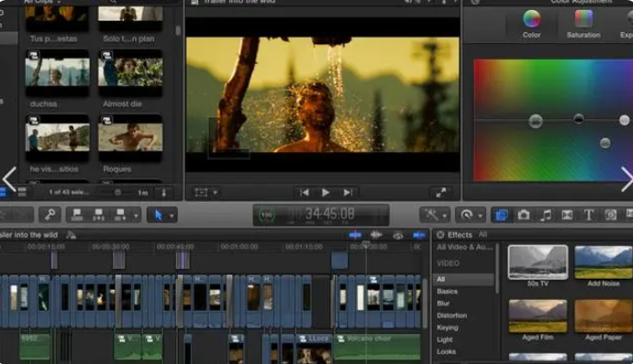Click the timeline playhead marker
Screen dimensions: 633x364
tap(366, 244)
